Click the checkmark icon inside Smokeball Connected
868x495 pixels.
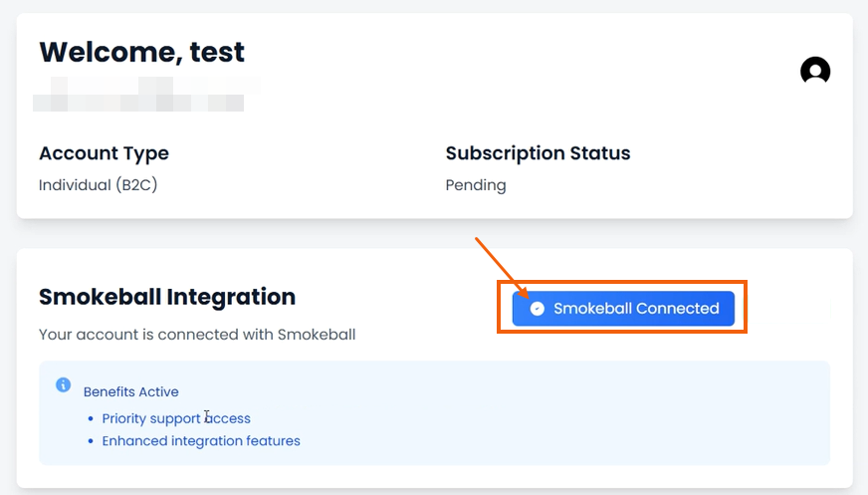537,309
